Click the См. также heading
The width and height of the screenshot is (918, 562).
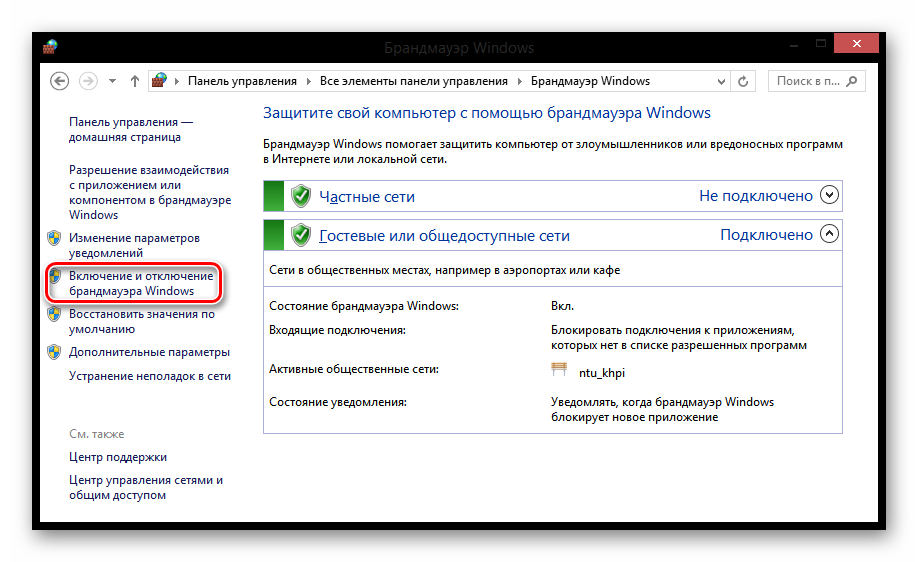[x=97, y=434]
